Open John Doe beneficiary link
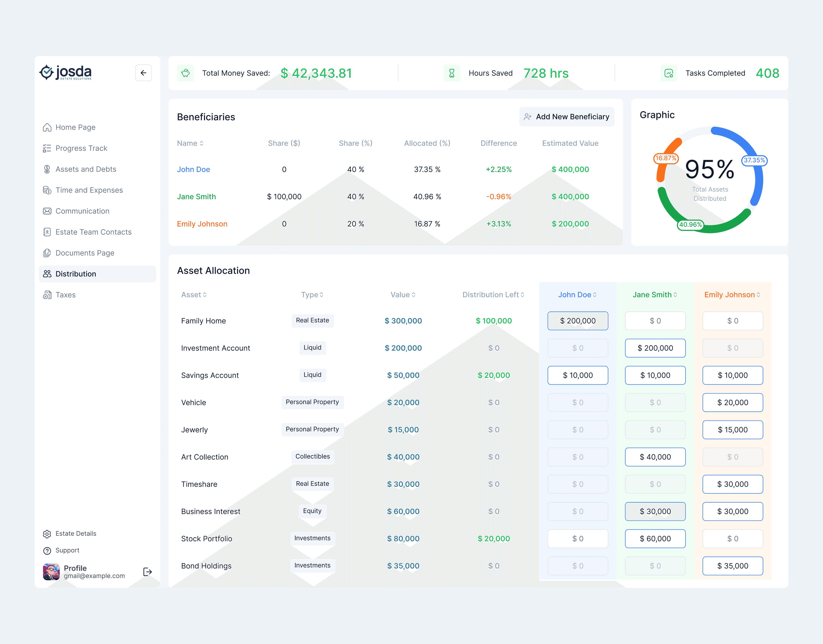The image size is (823, 644). pos(193,169)
